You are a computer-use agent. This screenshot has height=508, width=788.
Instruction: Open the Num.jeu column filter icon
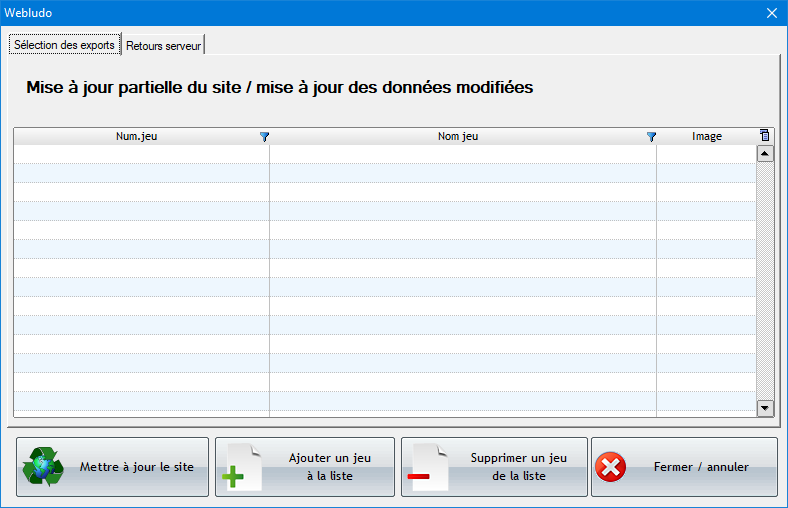(264, 137)
